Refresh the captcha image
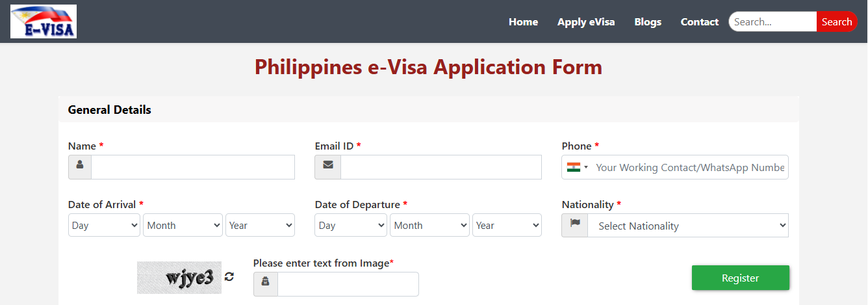This screenshot has width=868, height=305. pos(229,277)
